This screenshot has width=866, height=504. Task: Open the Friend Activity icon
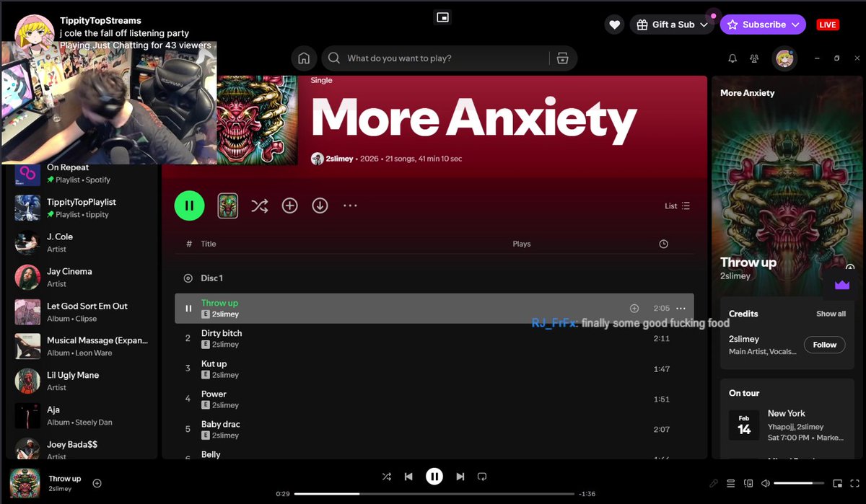pos(754,58)
